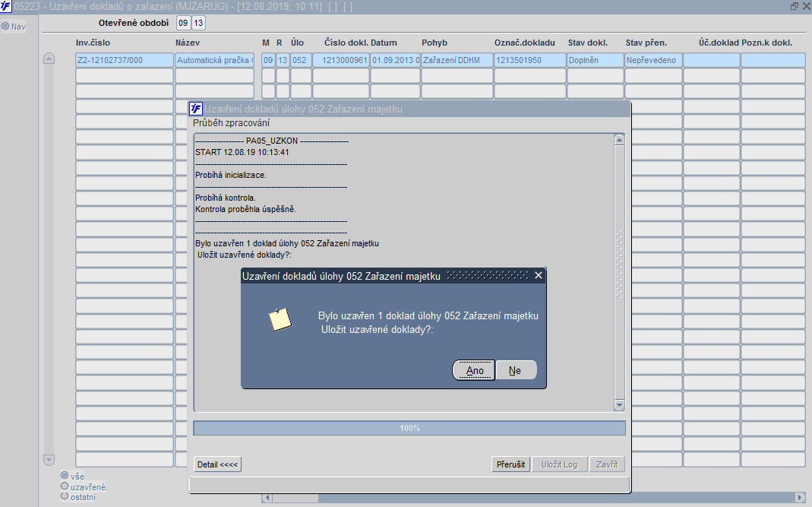Click the 'Nepřevedeno' transfer status cell
This screenshot has height=507, width=812.
coord(653,60)
